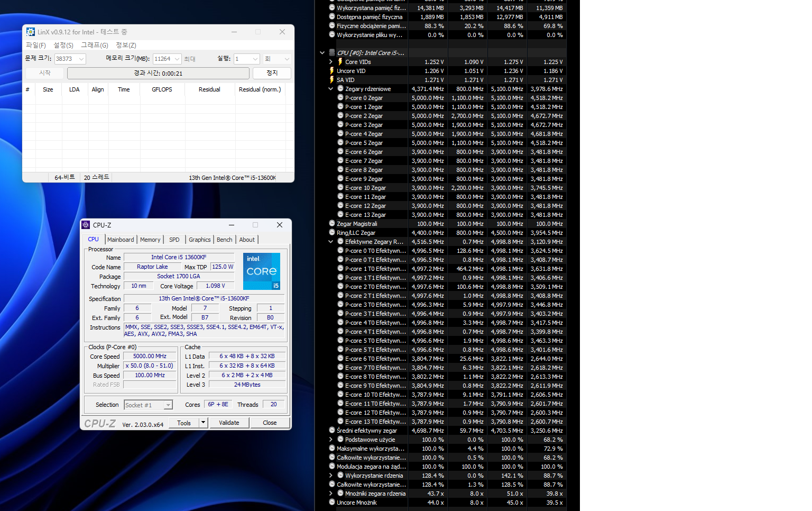This screenshot has width=812, height=511.
Task: Click the sensor icon for Wykorzystanie pliku wymiany
Action: pos(332,35)
